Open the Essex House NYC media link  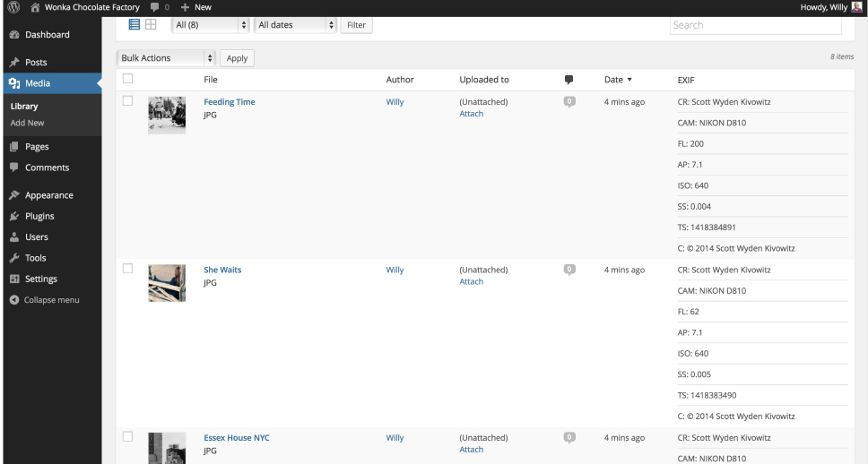(237, 437)
